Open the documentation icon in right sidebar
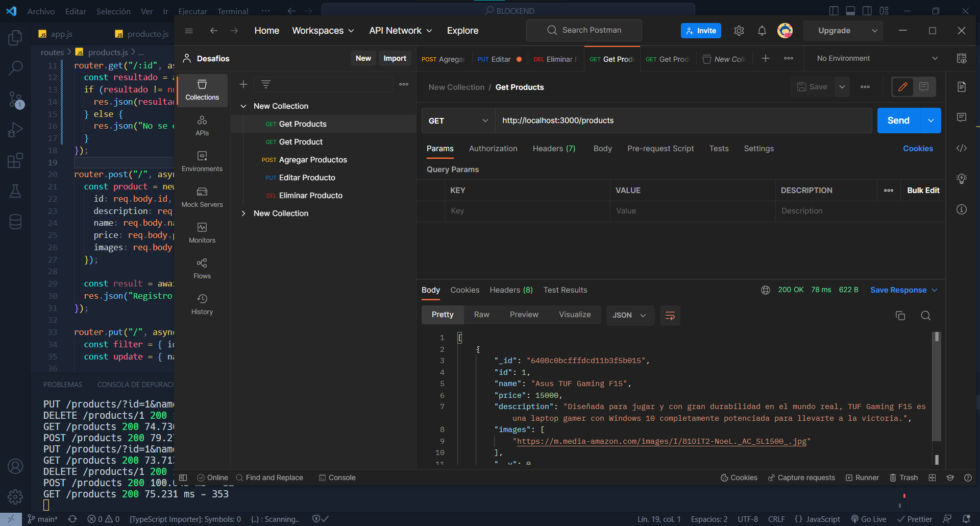The height and width of the screenshot is (526, 980). click(x=962, y=87)
